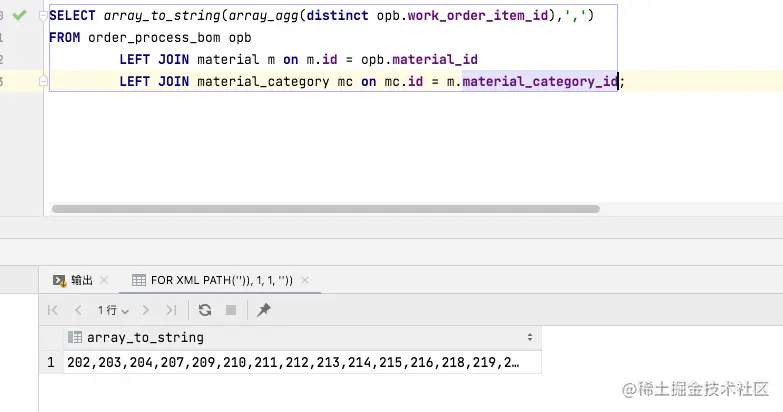Close the FOR XML PATH result tab
Viewport: 783px width, 412px height.
pyautogui.click(x=305, y=280)
